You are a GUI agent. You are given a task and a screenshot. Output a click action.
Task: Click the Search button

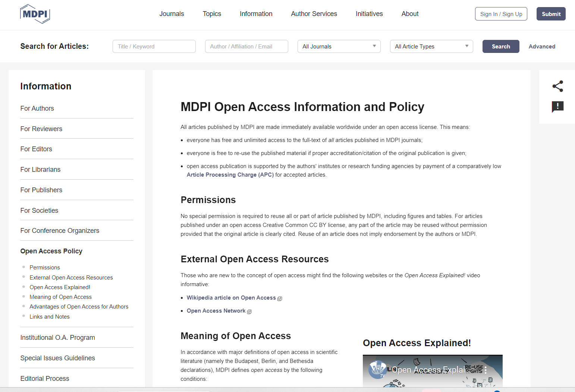point(501,47)
